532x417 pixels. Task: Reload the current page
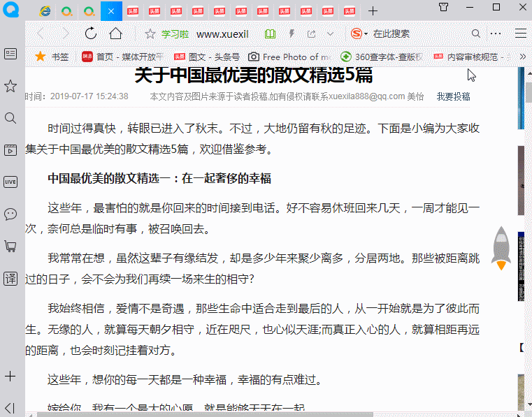click(91, 34)
